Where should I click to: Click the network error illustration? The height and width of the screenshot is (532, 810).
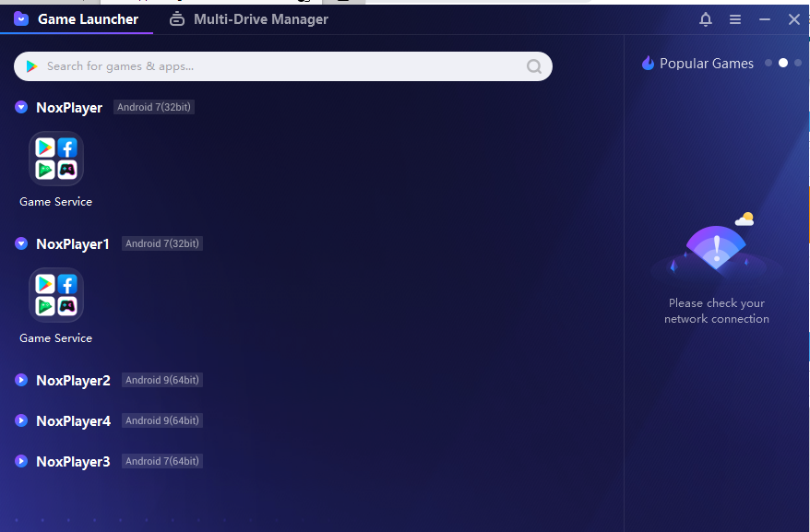coord(716,245)
